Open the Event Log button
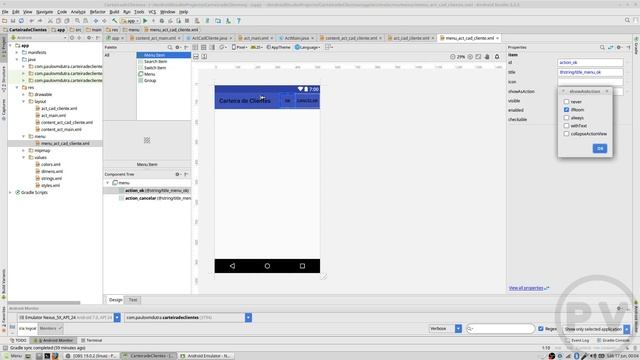This screenshot has width=640, height=360. 578,340
